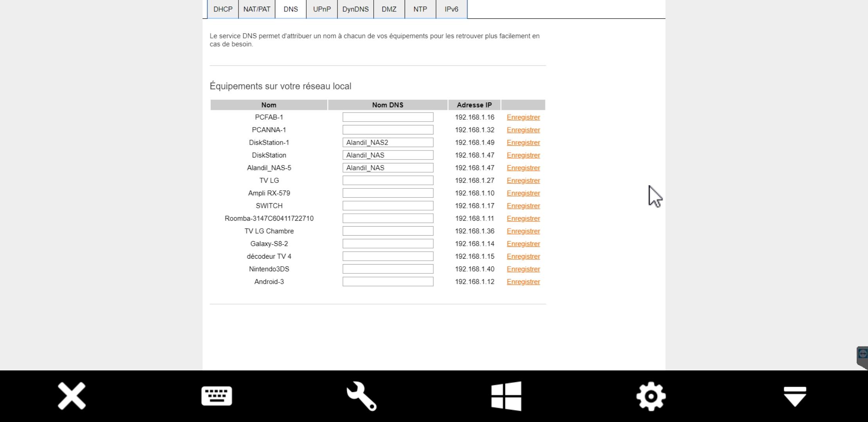Switch to the DHCP tab
Screen dimensions: 868x422
pos(223,9)
